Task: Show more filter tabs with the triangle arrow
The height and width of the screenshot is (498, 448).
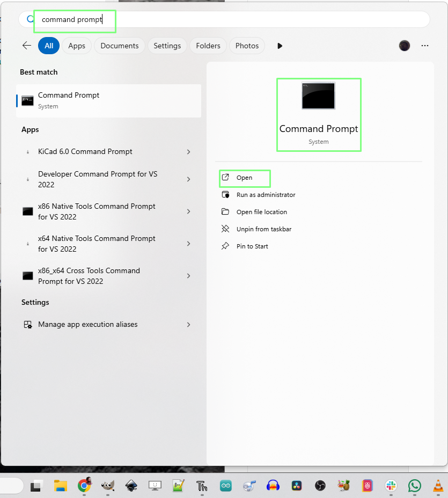Action: [x=280, y=46]
